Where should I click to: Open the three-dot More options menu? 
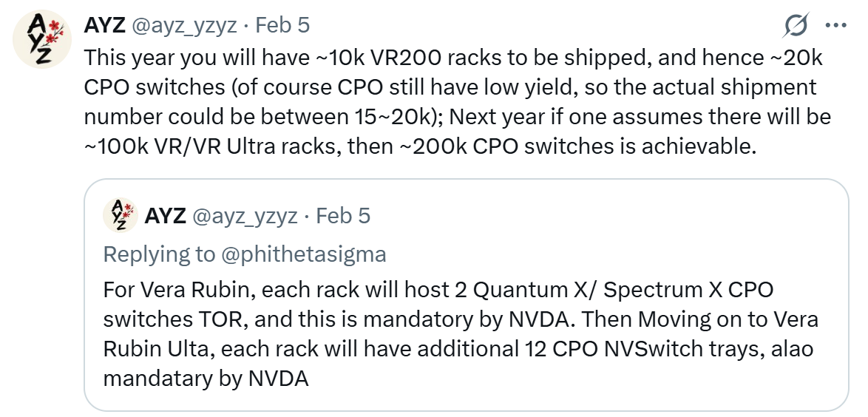click(x=835, y=27)
